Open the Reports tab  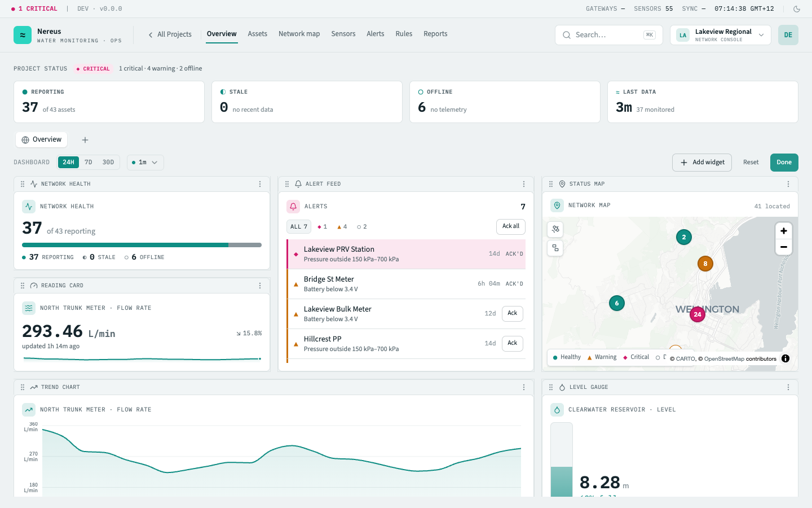(x=435, y=34)
